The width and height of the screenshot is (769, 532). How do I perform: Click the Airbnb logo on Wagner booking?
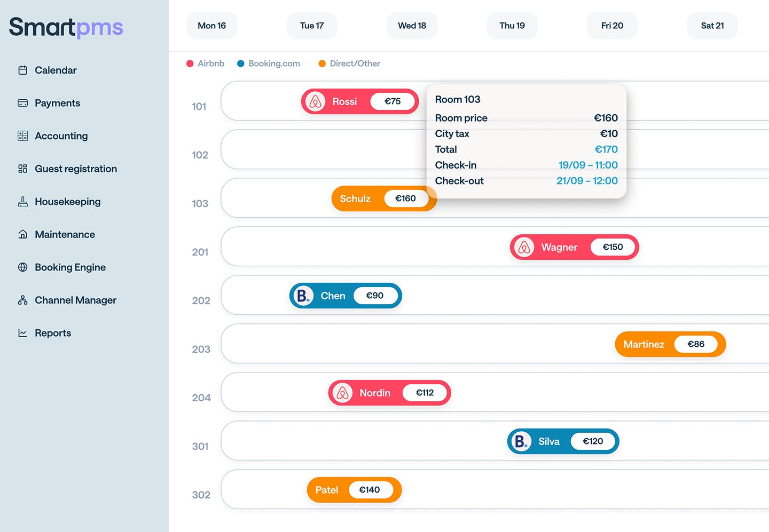(524, 247)
